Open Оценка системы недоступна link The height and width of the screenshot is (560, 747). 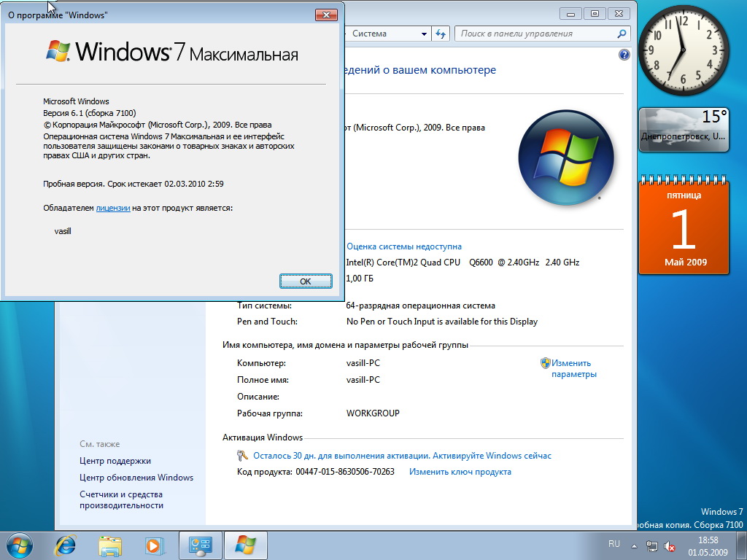pos(404,246)
